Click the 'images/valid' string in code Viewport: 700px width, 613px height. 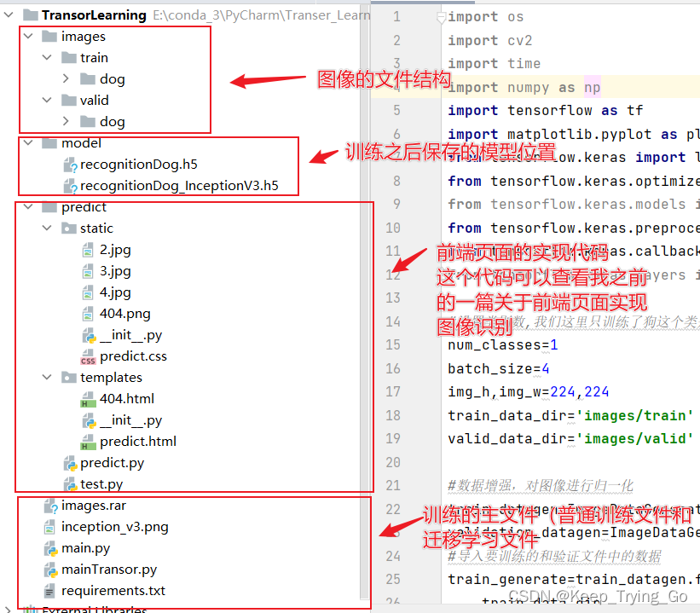[634, 439]
